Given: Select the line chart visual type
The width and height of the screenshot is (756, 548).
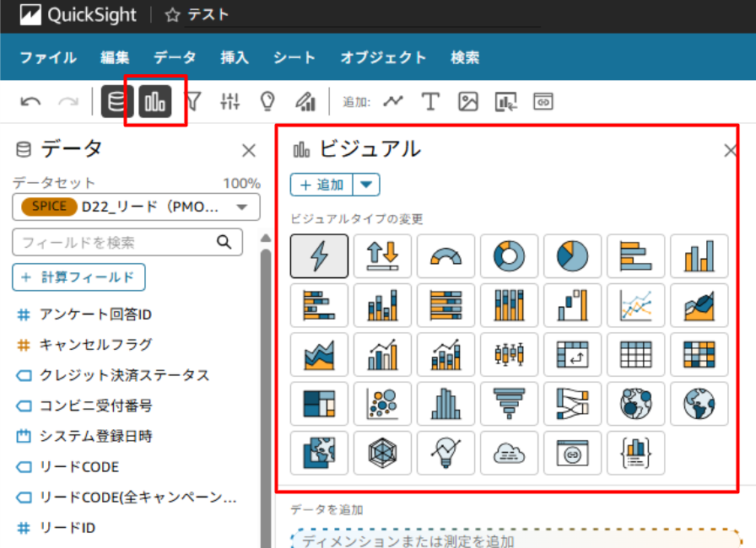Looking at the screenshot, I should click(x=636, y=305).
